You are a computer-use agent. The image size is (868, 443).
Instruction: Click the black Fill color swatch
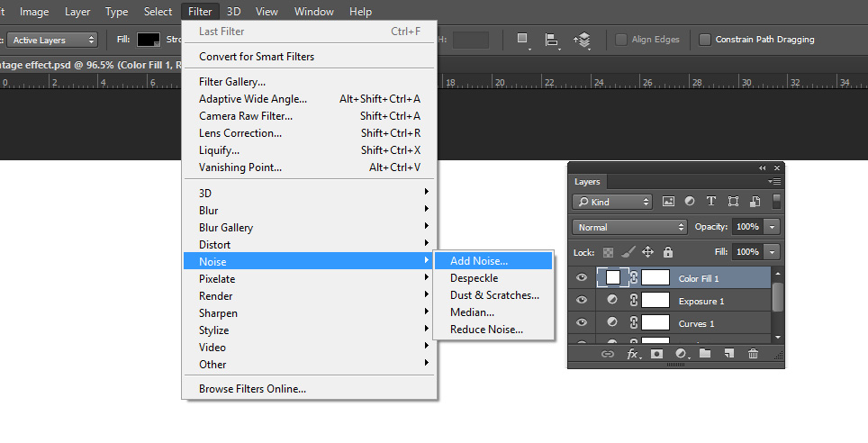pyautogui.click(x=149, y=40)
